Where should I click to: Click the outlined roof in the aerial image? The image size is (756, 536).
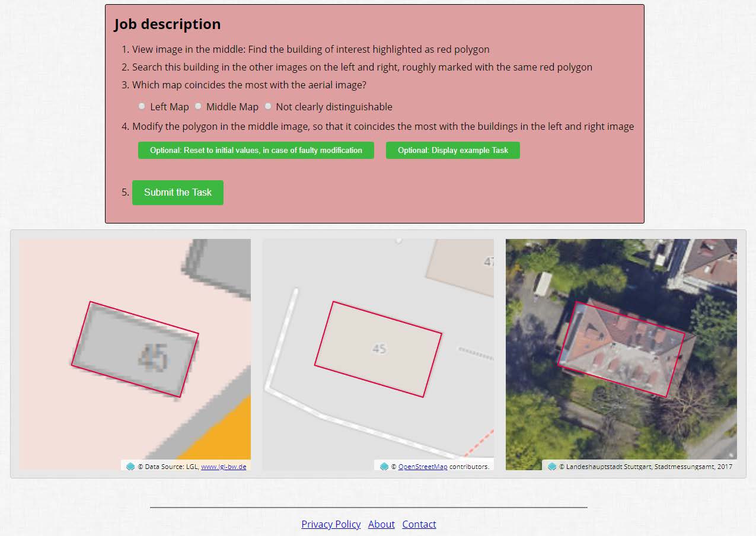(x=621, y=349)
